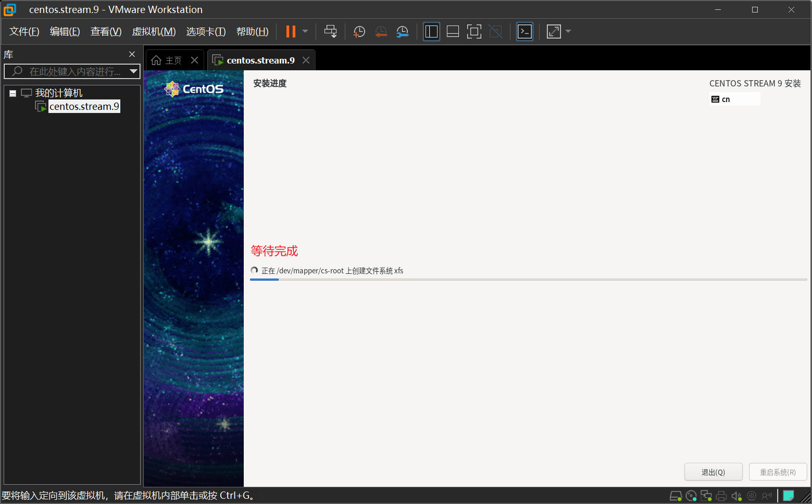The height and width of the screenshot is (504, 812).
Task: Pause the virtual machine
Action: [291, 31]
